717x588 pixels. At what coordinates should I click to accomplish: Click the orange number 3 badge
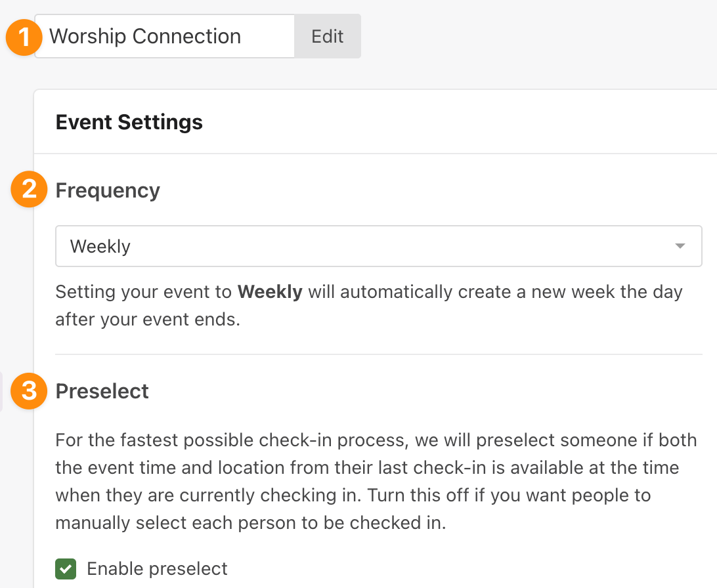pos(30,391)
